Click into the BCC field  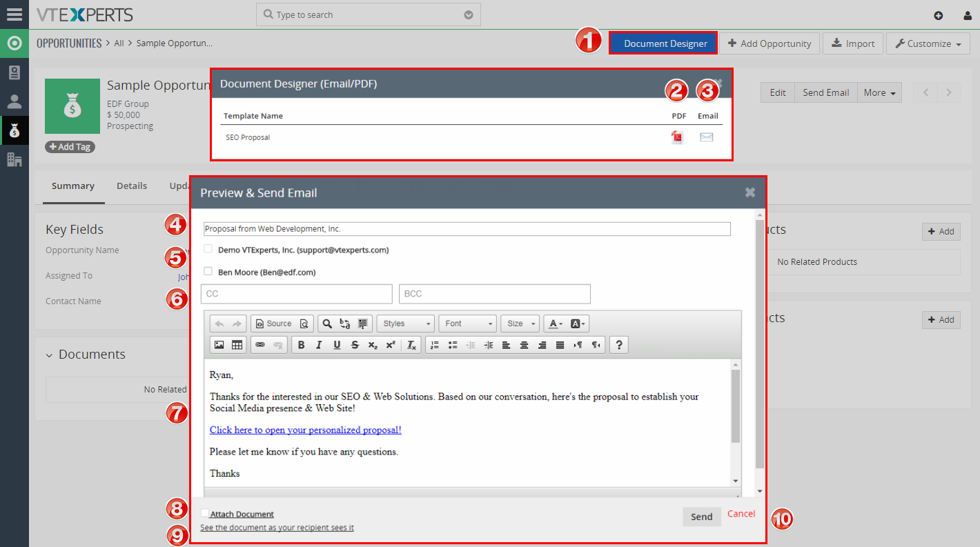(x=495, y=294)
